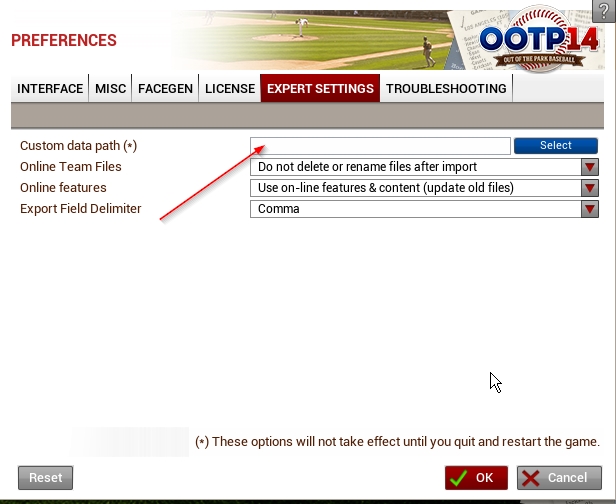The image size is (616, 504).
Task: Open the MISC tab
Action: pos(110,89)
